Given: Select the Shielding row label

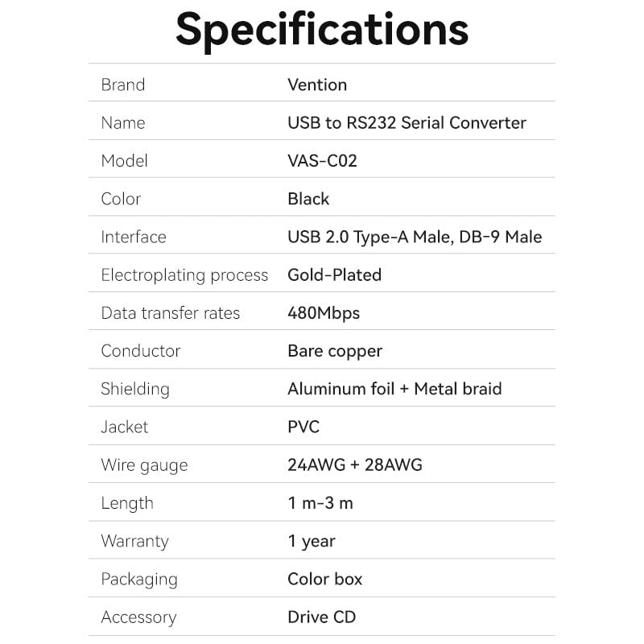Looking at the screenshot, I should tap(134, 389).
